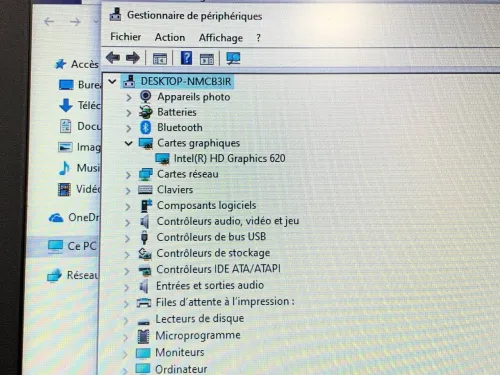
Task: Click the Device Manager title bar icon
Action: click(116, 14)
